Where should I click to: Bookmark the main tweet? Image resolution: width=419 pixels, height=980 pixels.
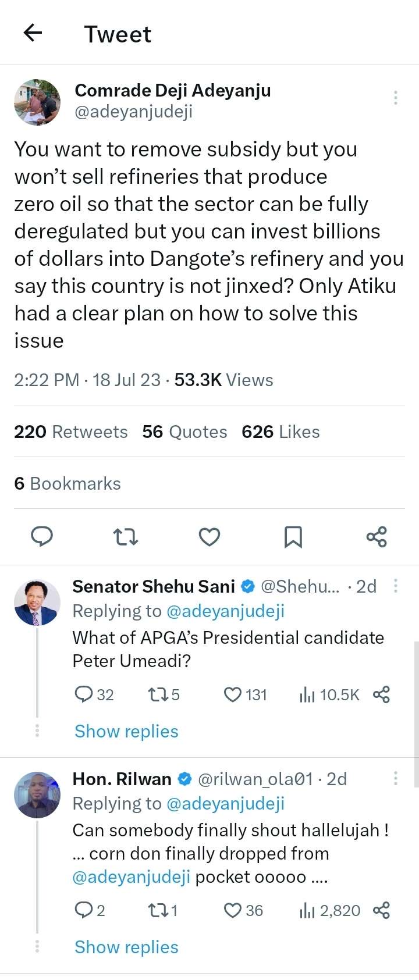293,536
